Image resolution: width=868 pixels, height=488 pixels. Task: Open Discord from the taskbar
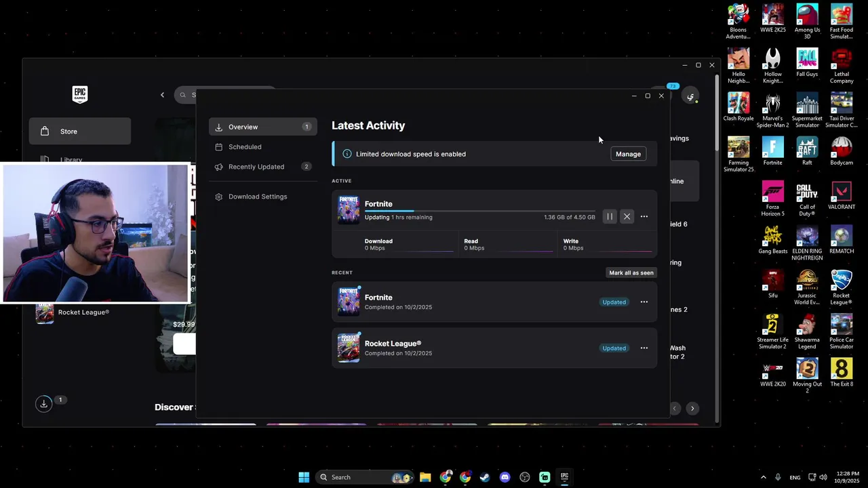tap(505, 477)
